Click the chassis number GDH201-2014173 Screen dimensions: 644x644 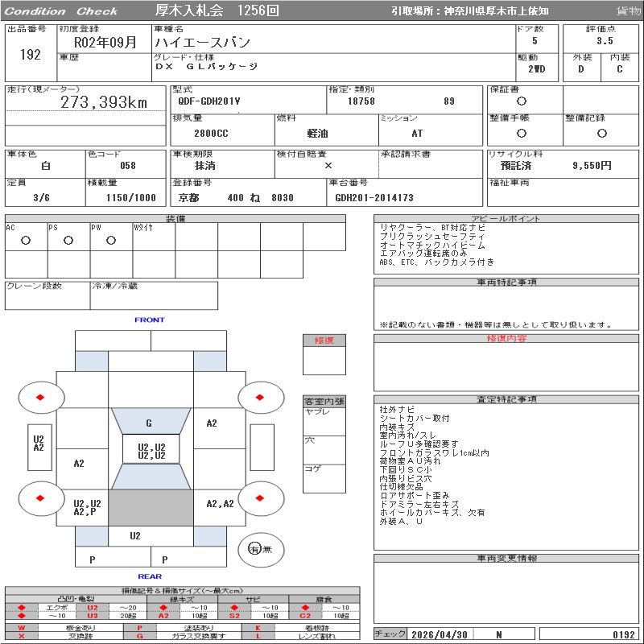[374, 197]
